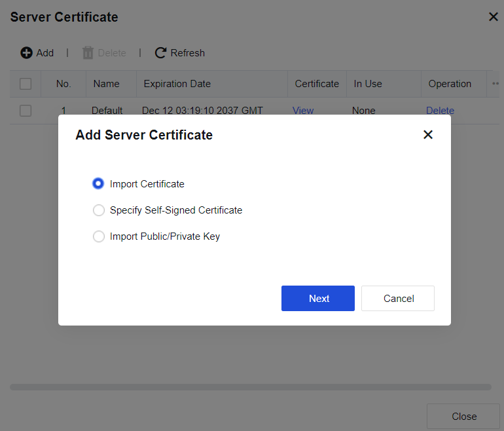This screenshot has width=504, height=431.
Task: Click the Close button at bottom
Action: pos(463,416)
